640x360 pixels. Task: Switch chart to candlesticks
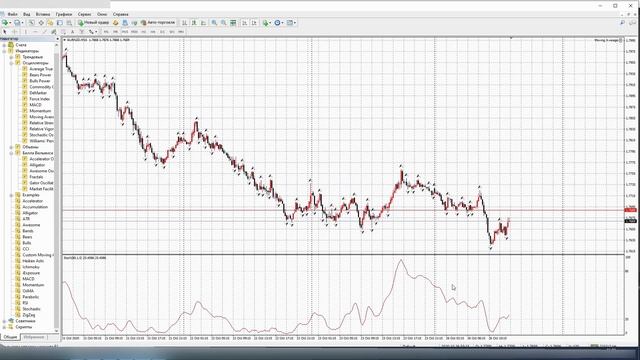pyautogui.click(x=194, y=23)
